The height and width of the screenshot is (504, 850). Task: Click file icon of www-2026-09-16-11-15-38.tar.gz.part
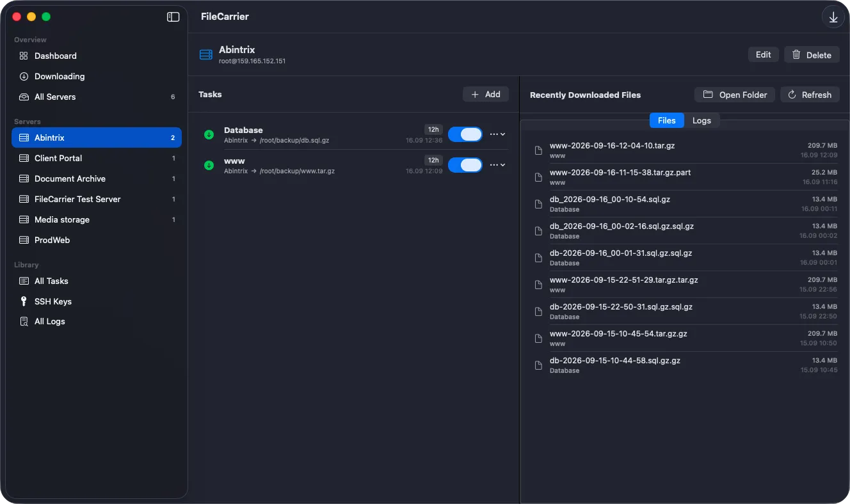(x=538, y=177)
